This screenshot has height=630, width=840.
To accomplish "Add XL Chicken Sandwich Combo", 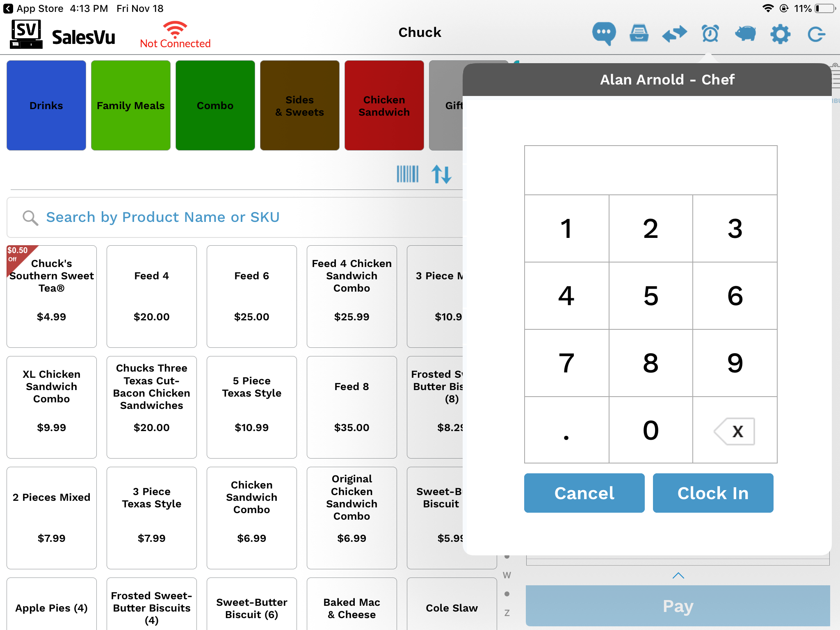I will click(x=52, y=407).
